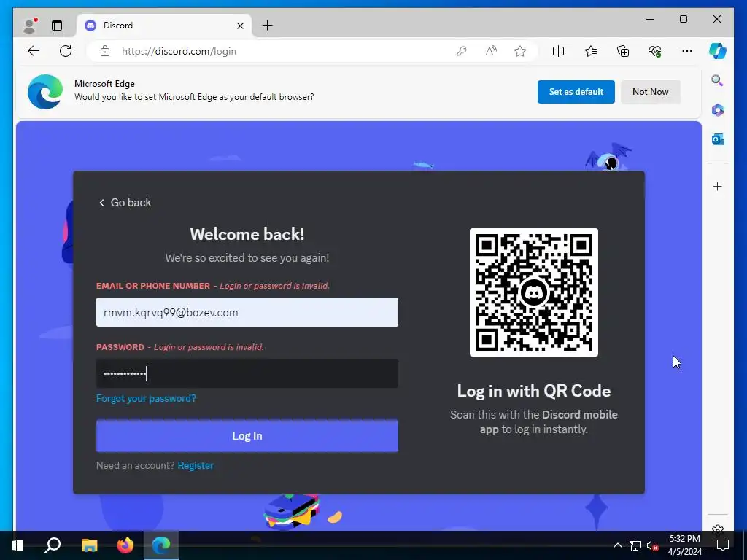
Task: Open Browser essentials heart icon
Action: [x=655, y=51]
